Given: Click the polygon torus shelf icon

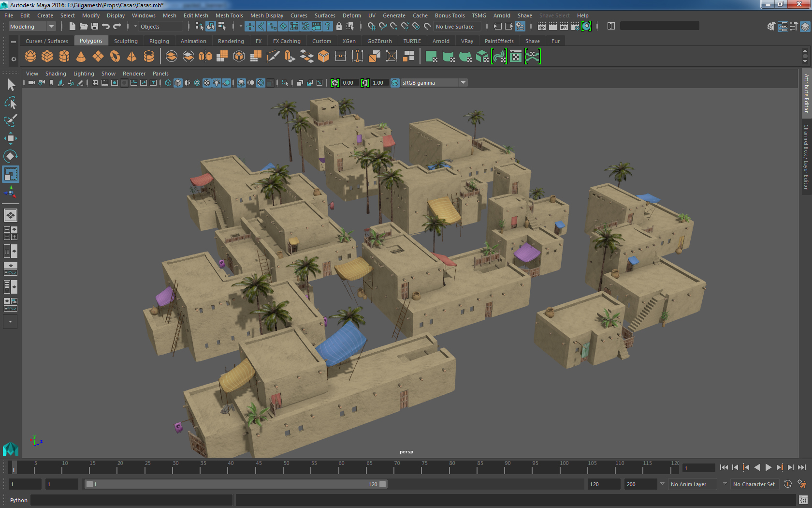Looking at the screenshot, I should (x=115, y=57).
